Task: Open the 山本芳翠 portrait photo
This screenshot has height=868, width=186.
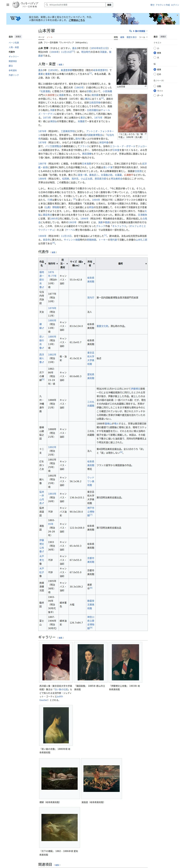Action: click(x=132, y=67)
